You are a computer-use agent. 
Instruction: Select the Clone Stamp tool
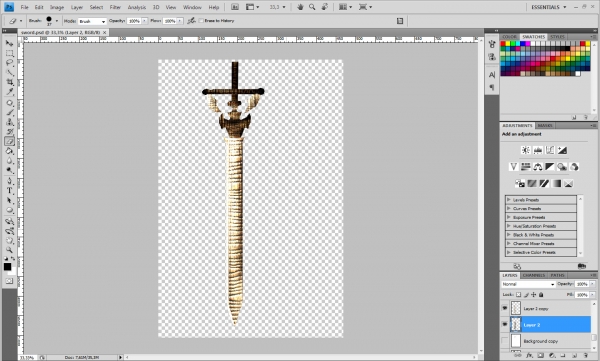click(10, 122)
